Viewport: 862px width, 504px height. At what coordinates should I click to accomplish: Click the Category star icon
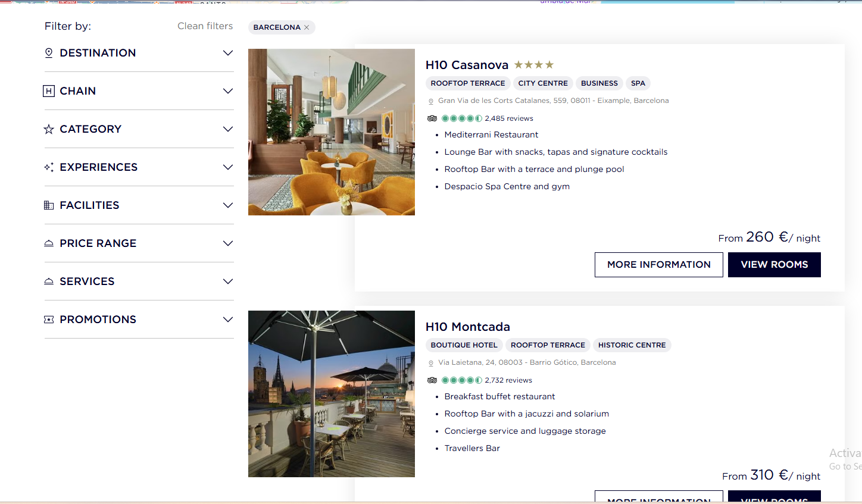click(x=49, y=129)
